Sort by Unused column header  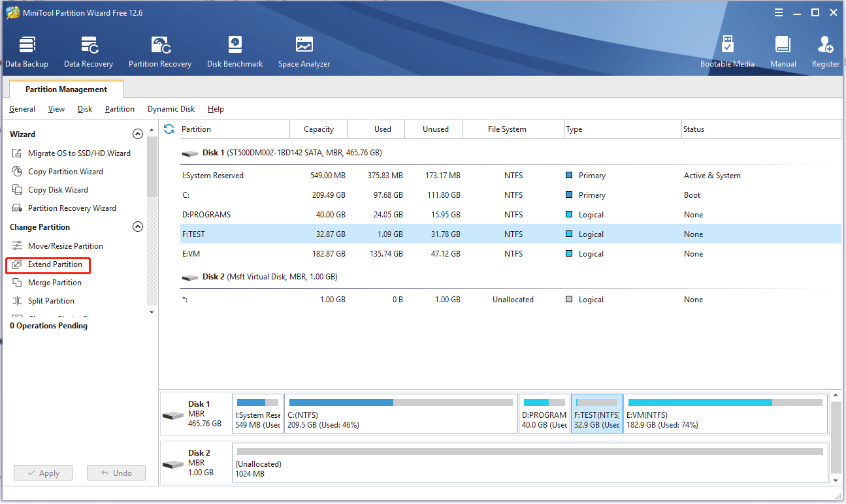click(x=435, y=129)
